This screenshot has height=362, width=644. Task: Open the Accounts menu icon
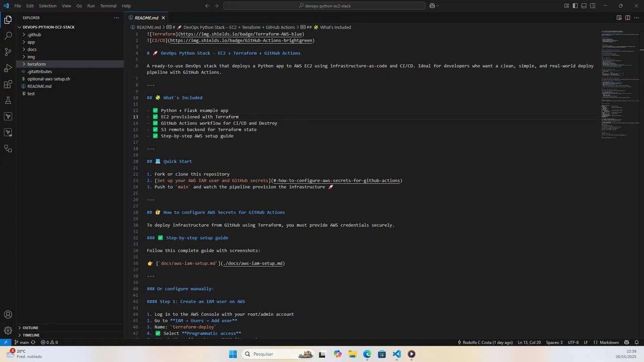click(x=8, y=315)
